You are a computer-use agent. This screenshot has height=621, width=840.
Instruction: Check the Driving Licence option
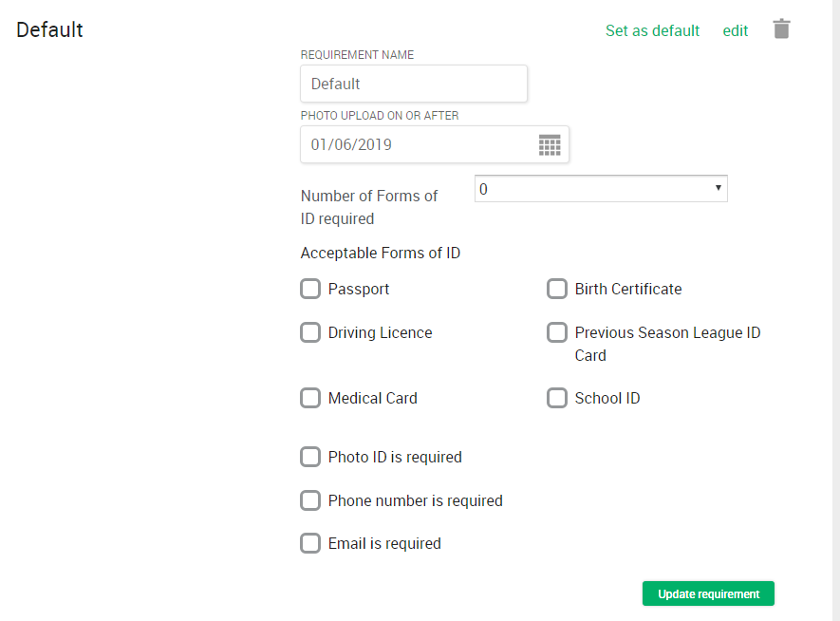tap(310, 332)
